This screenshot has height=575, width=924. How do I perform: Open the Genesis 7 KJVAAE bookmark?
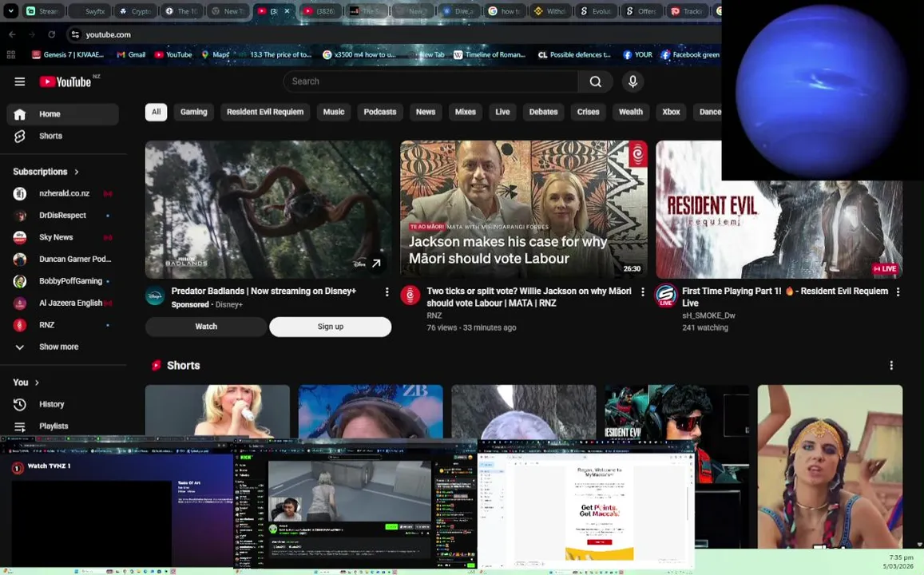click(68, 55)
